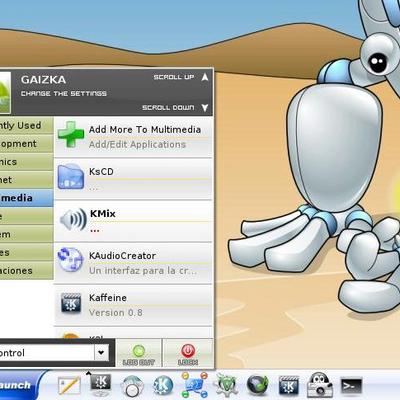The height and width of the screenshot is (400, 400).
Task: Click the 'Add/Edit Applications' subtitle
Action: [x=137, y=145]
